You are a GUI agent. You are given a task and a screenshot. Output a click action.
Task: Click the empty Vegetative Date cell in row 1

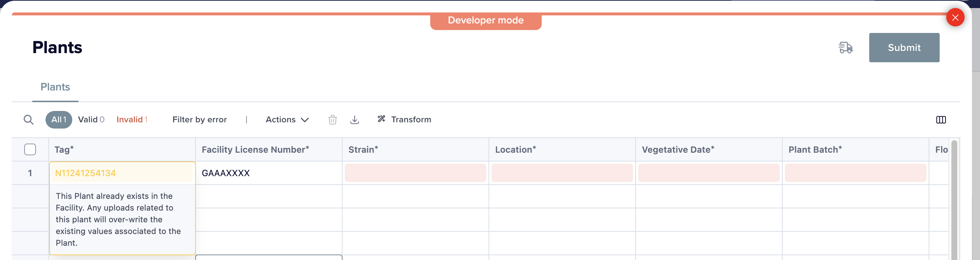tap(709, 173)
